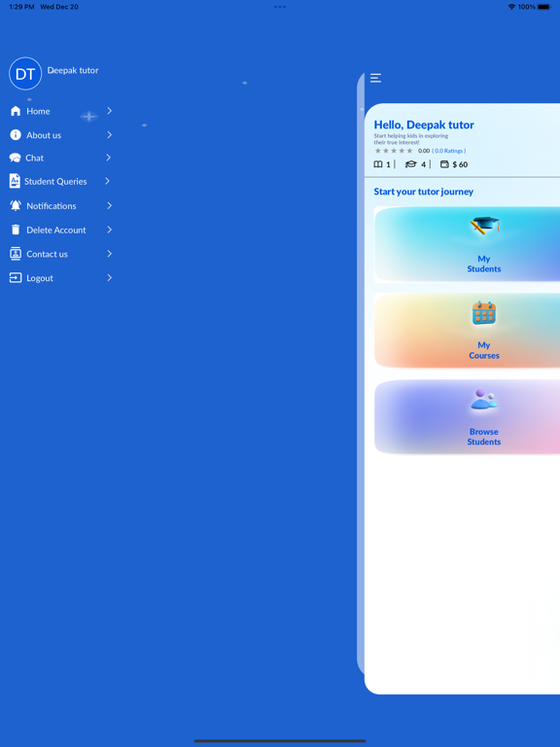560x747 pixels.
Task: Click the chevron next to Delete Account
Action: 110,230
